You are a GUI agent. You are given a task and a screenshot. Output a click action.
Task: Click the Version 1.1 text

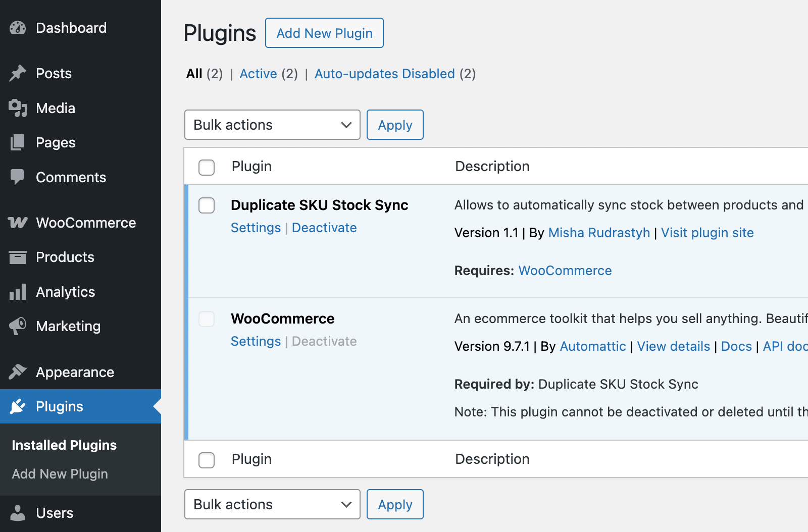click(486, 233)
